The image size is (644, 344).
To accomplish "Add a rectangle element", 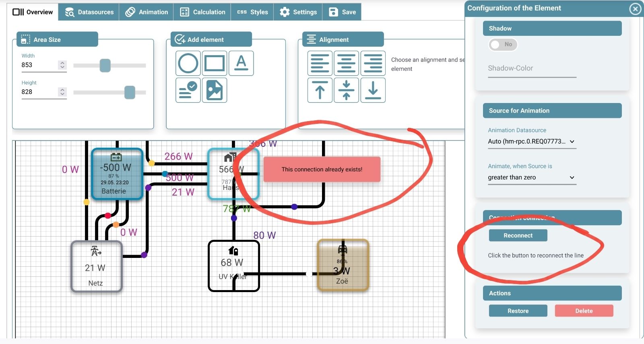I will coord(215,63).
